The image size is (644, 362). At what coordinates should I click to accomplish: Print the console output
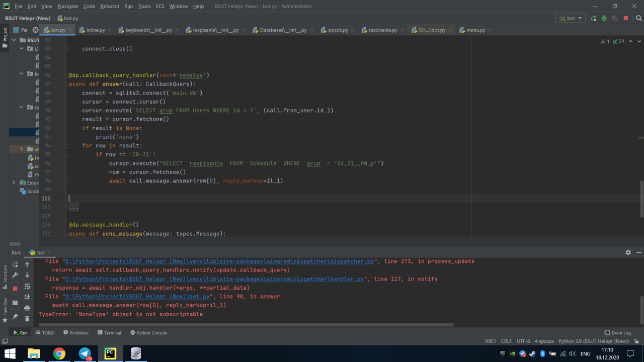pos(27,308)
